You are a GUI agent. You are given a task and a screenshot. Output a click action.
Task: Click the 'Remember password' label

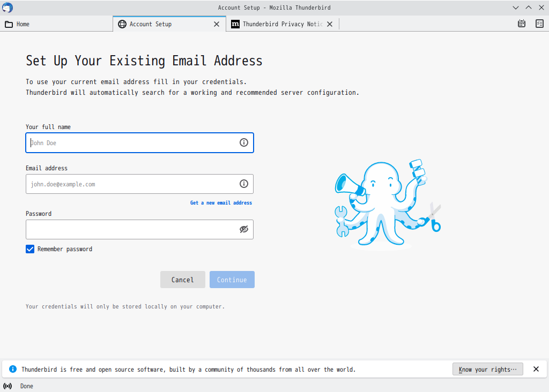pyautogui.click(x=65, y=249)
